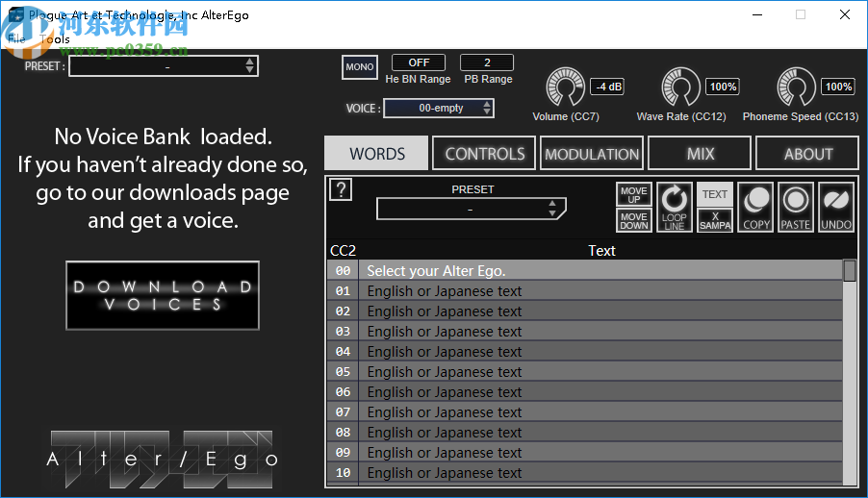Open the WORDS tab
The height and width of the screenshot is (498, 868).
376,153
